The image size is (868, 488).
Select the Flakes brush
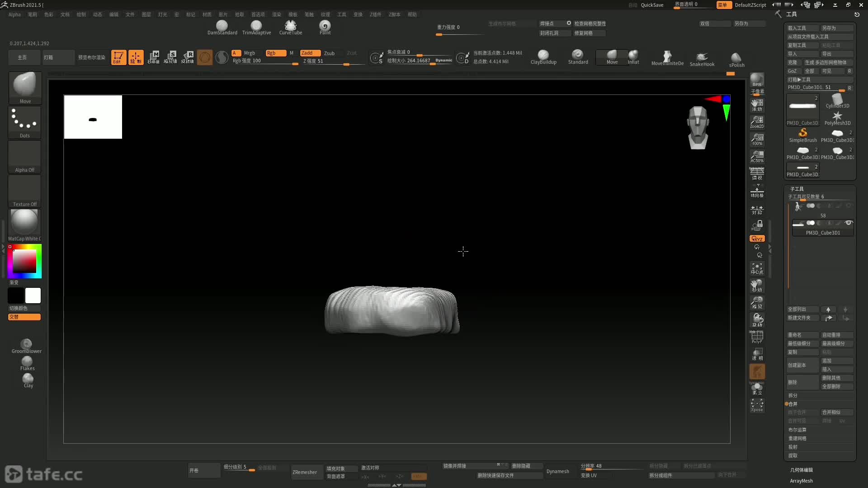pos(27,363)
